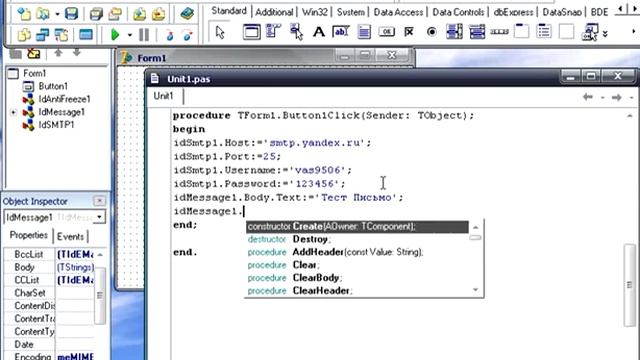640x360 pixels.
Task: Click the Open Project icon
Action: [115, 14]
